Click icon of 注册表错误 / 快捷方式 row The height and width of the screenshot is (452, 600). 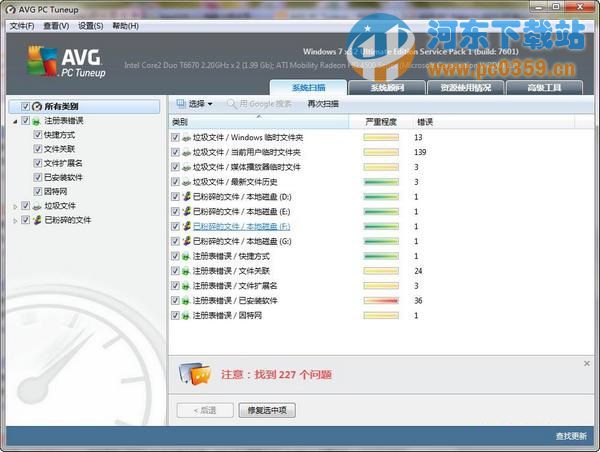point(186,256)
